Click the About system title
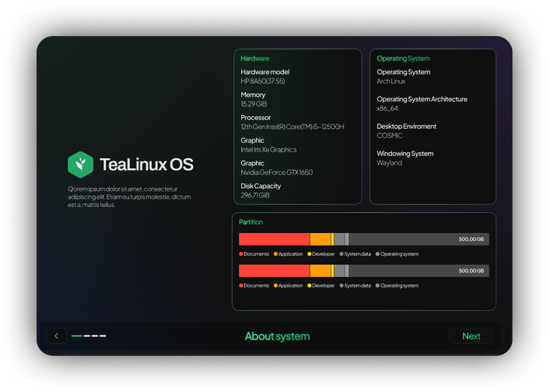549x392 pixels. click(x=277, y=336)
